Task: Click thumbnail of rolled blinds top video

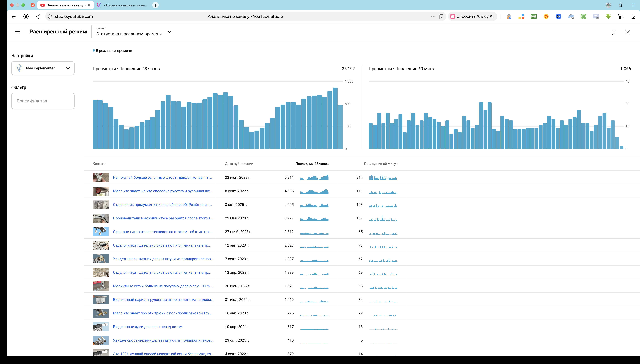Action: 100,177
